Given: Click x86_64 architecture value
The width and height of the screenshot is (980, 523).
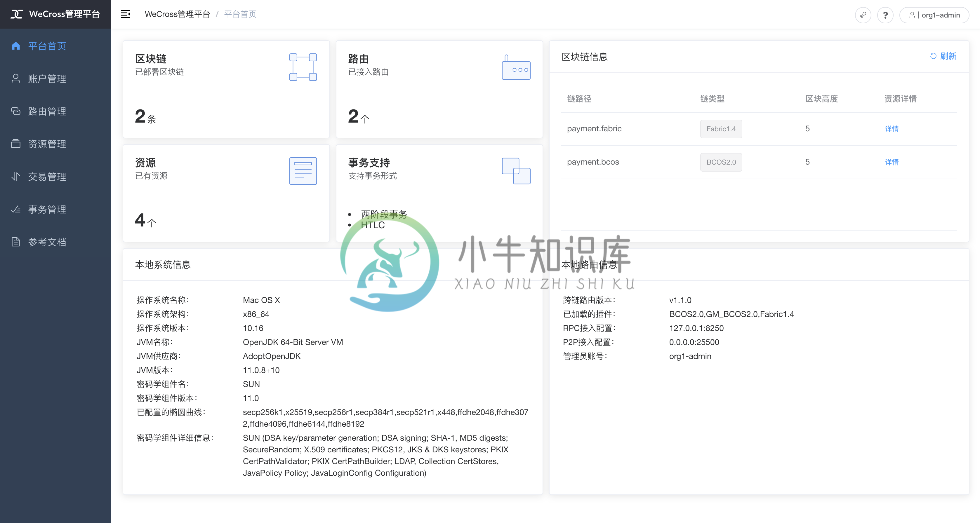Looking at the screenshot, I should pyautogui.click(x=256, y=314).
